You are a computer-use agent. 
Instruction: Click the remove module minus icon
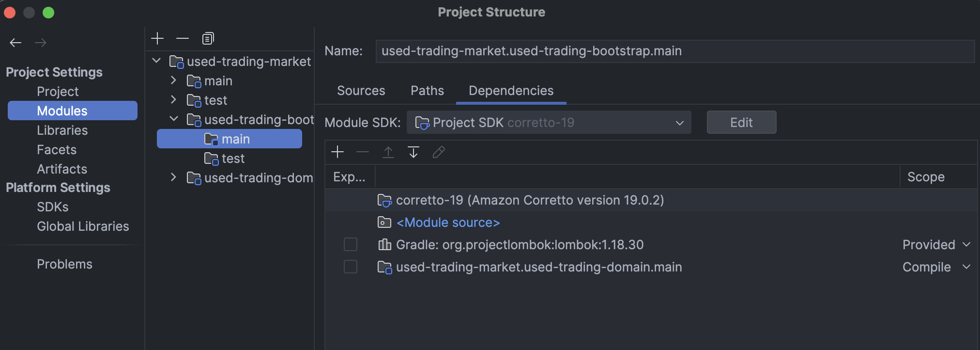[x=183, y=38]
